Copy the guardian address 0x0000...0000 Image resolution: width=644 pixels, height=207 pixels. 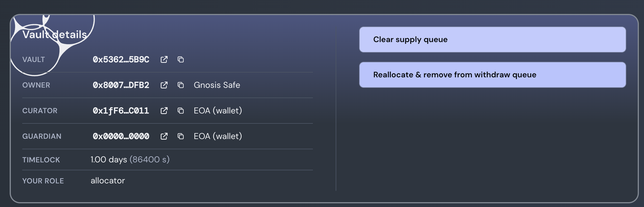(181, 136)
